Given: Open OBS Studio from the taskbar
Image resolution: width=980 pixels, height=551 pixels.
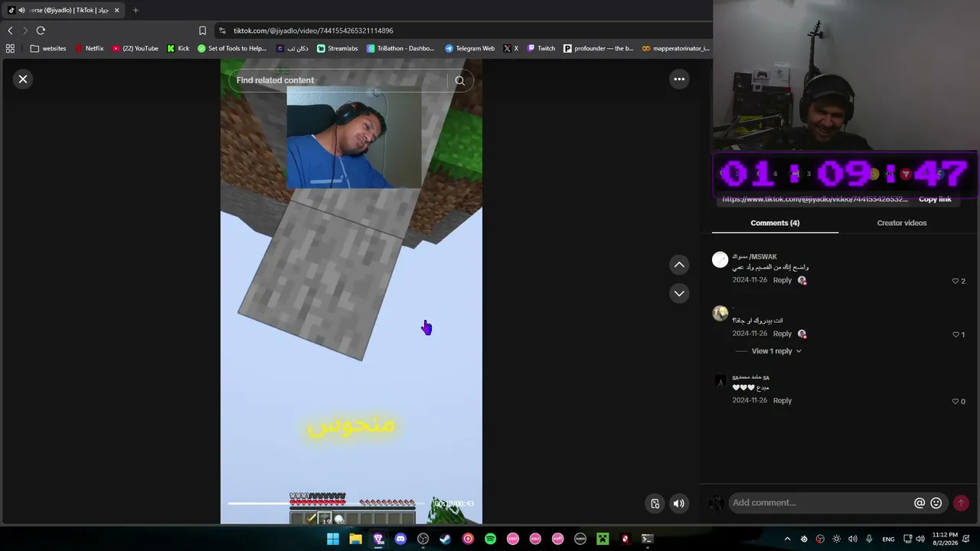Looking at the screenshot, I should (423, 539).
